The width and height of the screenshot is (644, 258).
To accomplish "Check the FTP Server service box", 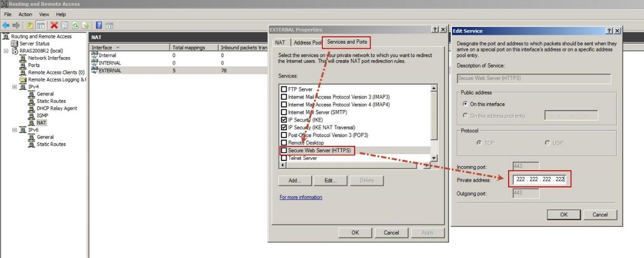I will tap(284, 89).
